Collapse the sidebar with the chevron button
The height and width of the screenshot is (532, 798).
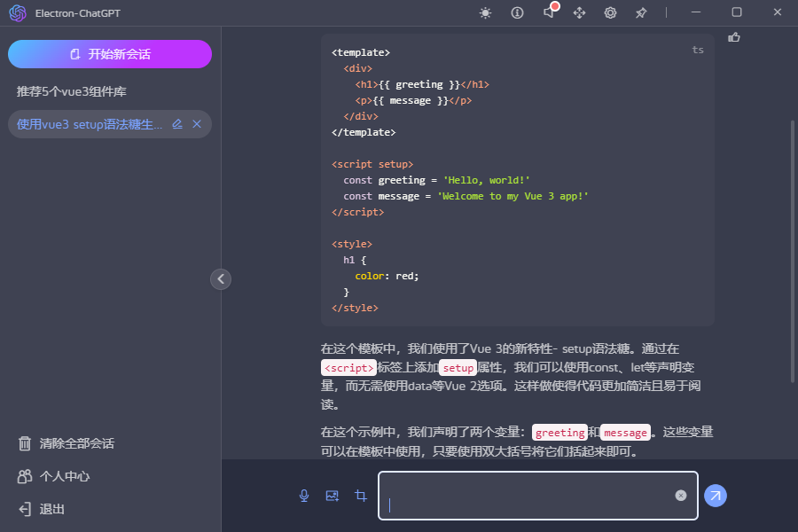[x=221, y=279]
